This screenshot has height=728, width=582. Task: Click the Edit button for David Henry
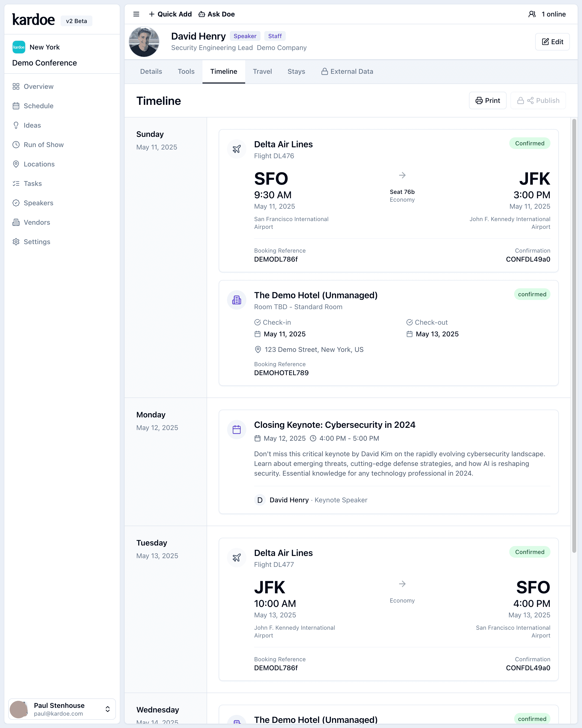tap(552, 42)
